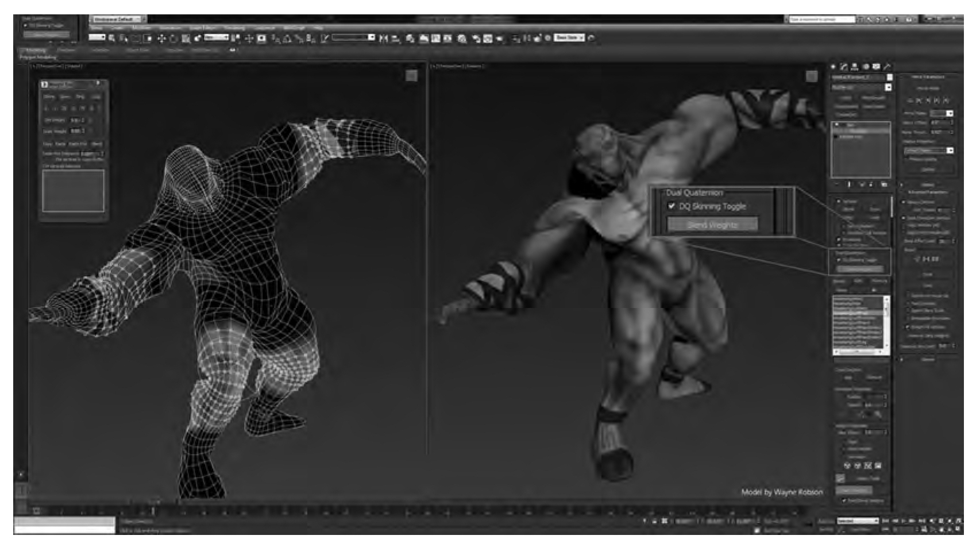
Task: Open the Display tab of command panel
Action: pos(877,67)
